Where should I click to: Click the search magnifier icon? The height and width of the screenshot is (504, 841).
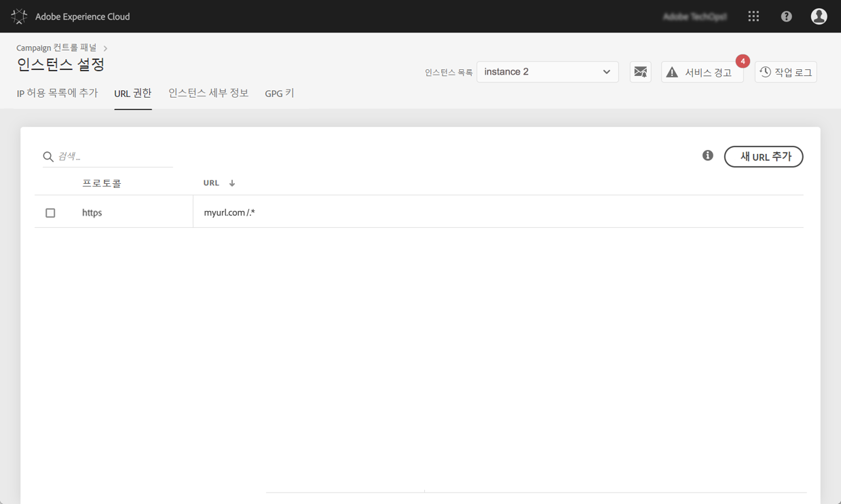coord(48,157)
